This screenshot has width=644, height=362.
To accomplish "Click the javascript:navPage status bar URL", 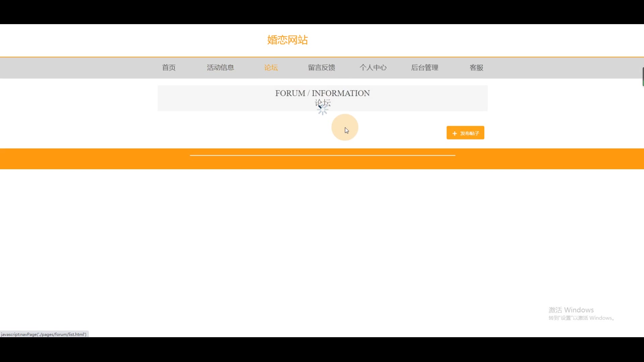I will 44,334.
